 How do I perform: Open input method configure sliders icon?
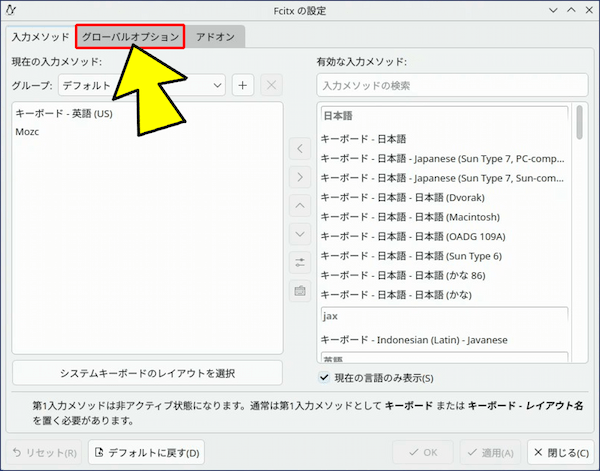tap(300, 263)
